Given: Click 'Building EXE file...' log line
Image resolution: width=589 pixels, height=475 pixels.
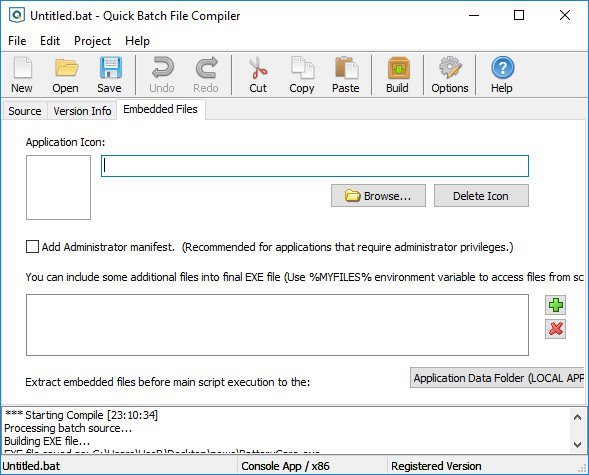Looking at the screenshot, I should [x=47, y=441].
